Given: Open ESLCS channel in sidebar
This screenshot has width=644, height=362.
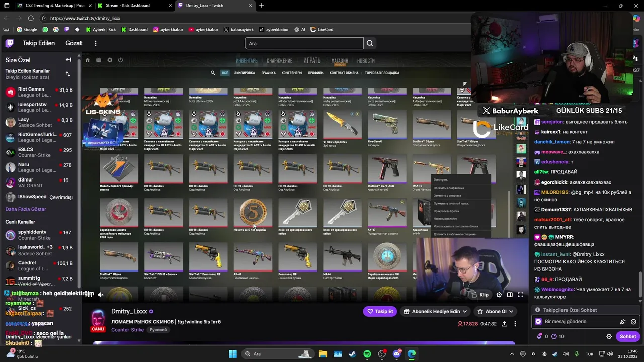Looking at the screenshot, I should click(39, 152).
